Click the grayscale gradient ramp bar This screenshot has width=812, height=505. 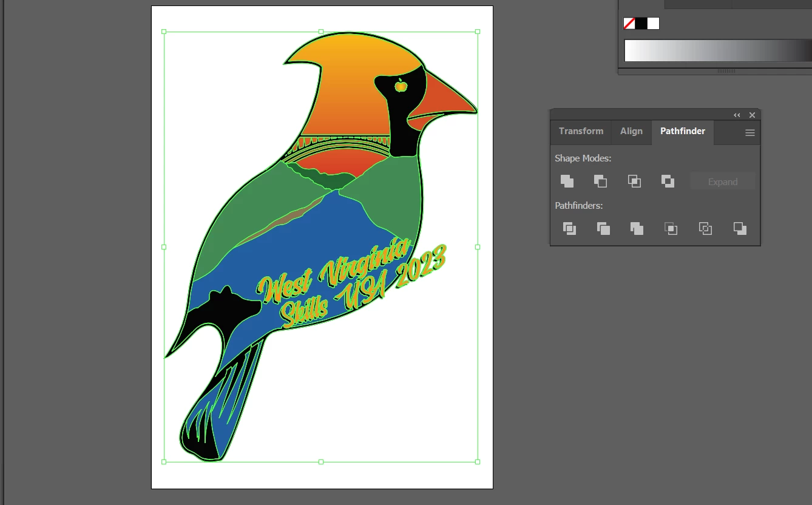[718, 50]
